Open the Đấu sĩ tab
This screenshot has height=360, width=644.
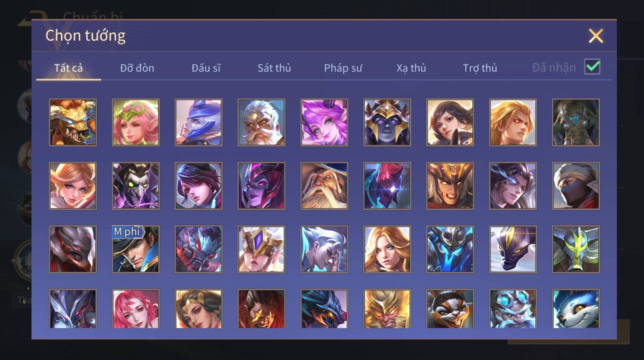click(206, 68)
